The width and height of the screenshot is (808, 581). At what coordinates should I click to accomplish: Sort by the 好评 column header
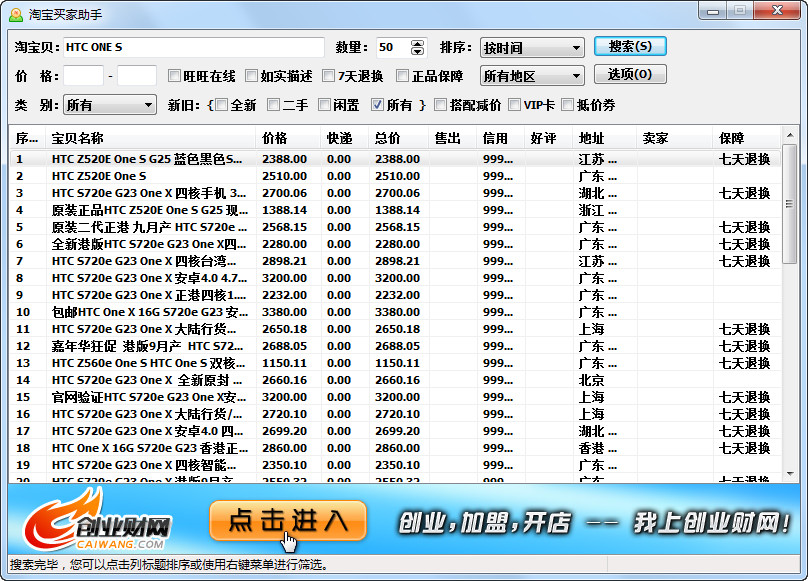[549, 138]
